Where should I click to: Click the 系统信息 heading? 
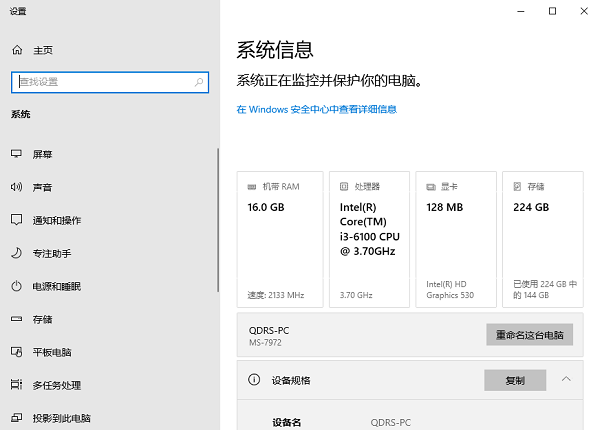coord(275,50)
